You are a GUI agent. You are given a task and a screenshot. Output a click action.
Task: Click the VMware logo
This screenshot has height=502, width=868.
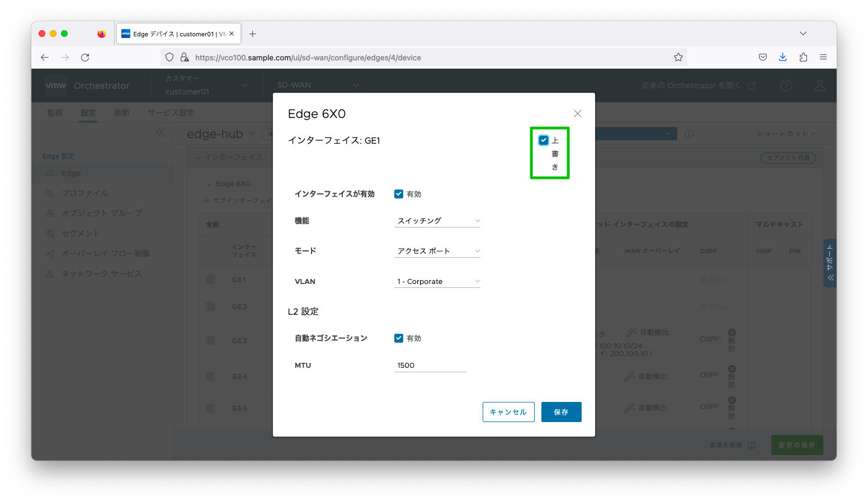tap(56, 86)
